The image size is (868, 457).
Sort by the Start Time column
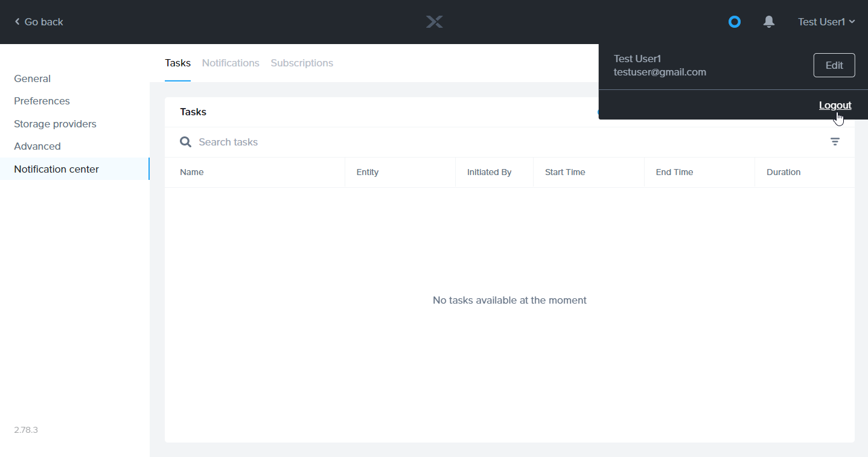565,172
